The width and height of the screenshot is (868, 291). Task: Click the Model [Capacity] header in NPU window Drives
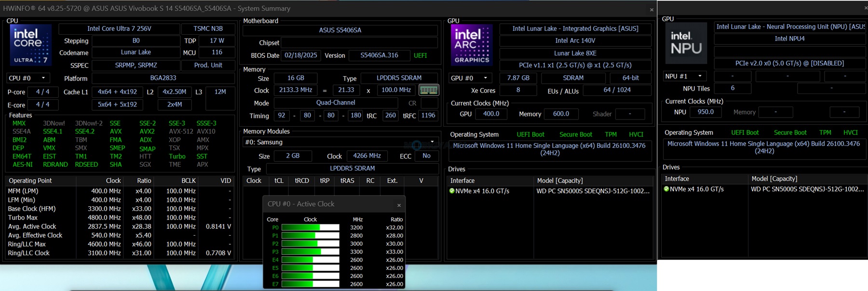click(808, 179)
